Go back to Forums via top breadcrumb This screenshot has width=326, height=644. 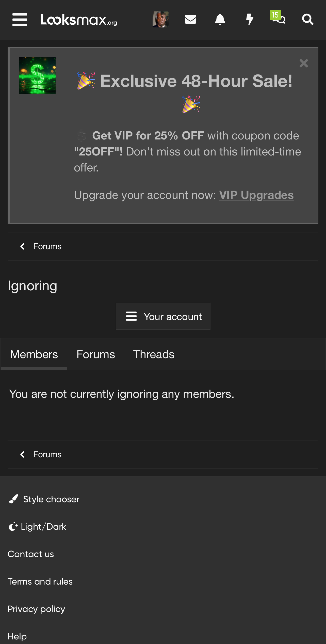pos(47,246)
